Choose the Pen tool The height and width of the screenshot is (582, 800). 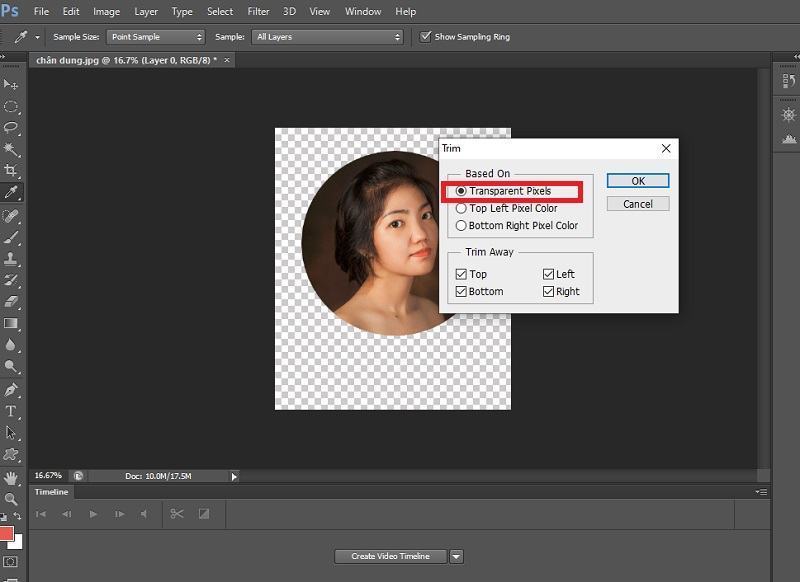(12, 387)
